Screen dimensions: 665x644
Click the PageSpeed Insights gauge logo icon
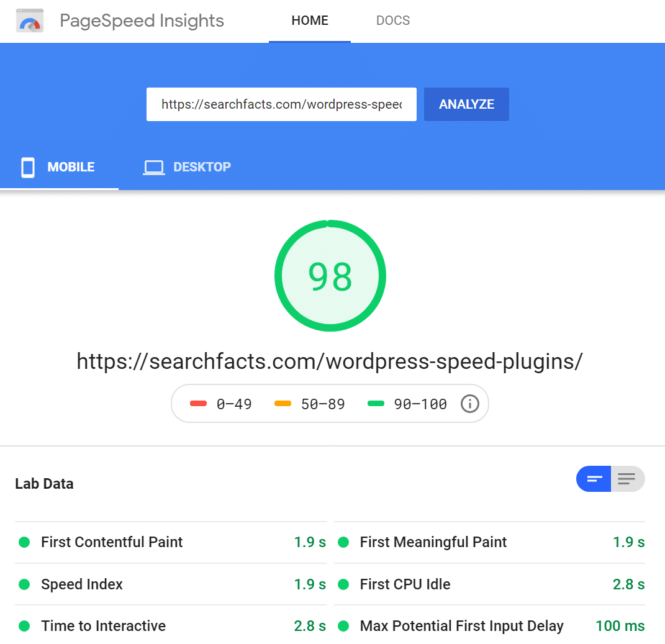click(x=29, y=20)
